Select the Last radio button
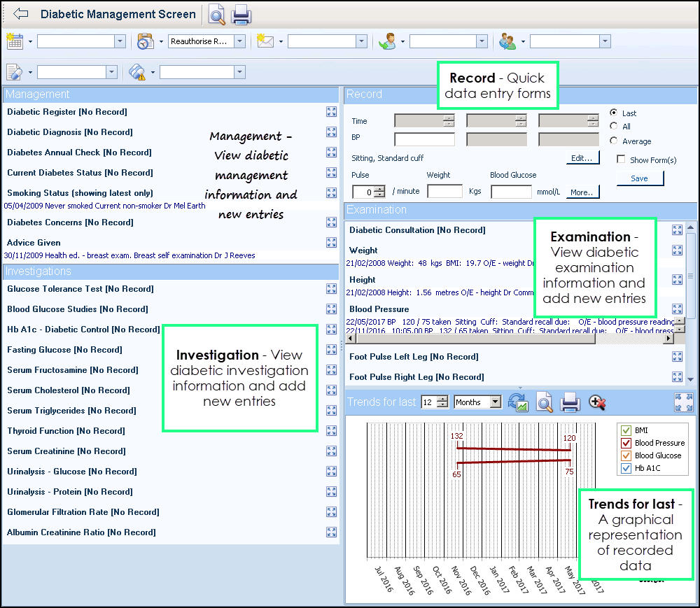Screen dimensions: 700x608 614,113
